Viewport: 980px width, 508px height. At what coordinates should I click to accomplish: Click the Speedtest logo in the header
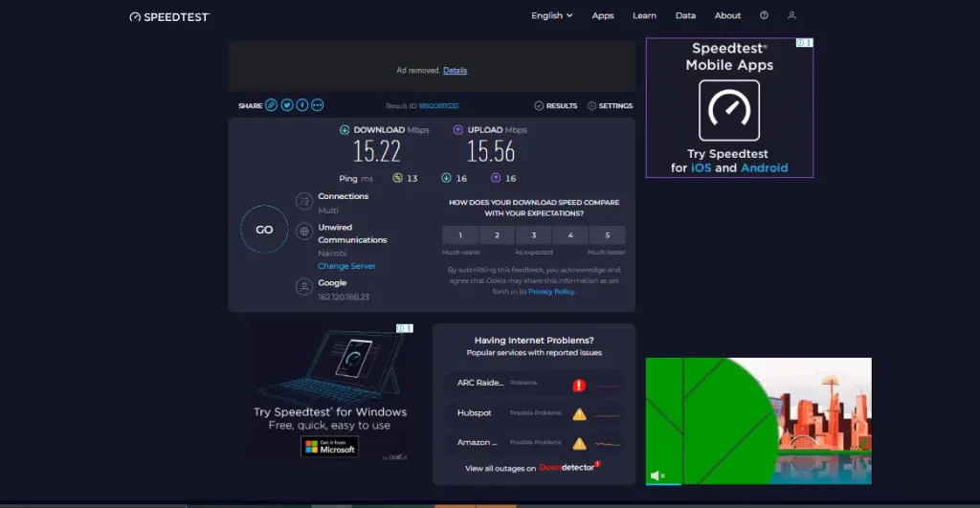[x=169, y=17]
